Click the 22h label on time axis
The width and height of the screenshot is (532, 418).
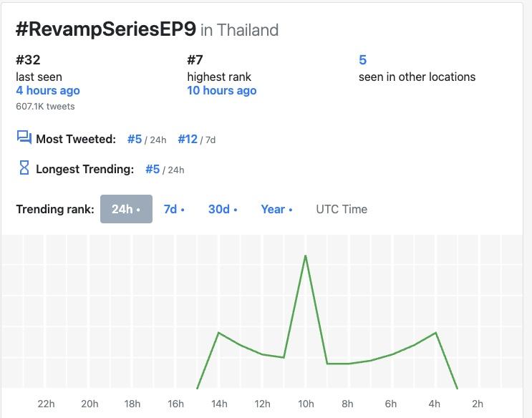46,404
